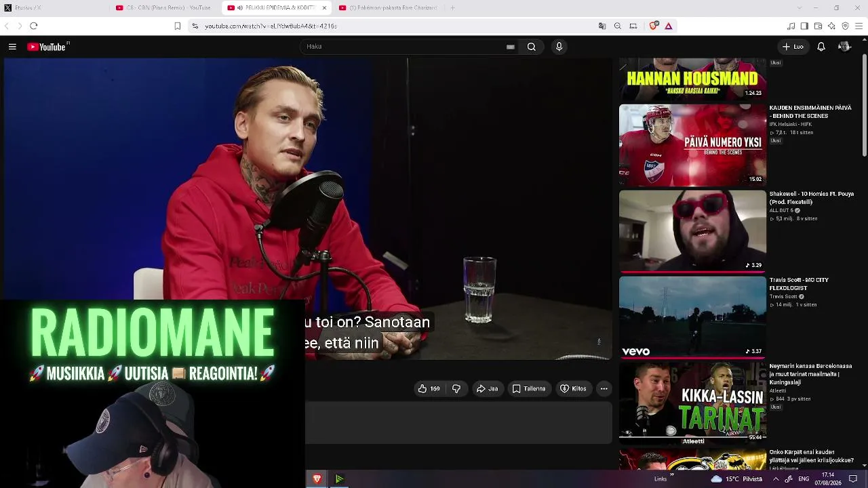The width and height of the screenshot is (868, 488).
Task: Send thanks with Kiitos button
Action: click(x=573, y=388)
